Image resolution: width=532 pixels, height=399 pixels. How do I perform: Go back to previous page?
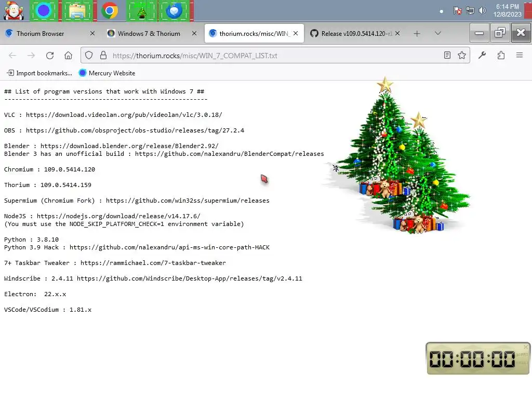pyautogui.click(x=12, y=55)
